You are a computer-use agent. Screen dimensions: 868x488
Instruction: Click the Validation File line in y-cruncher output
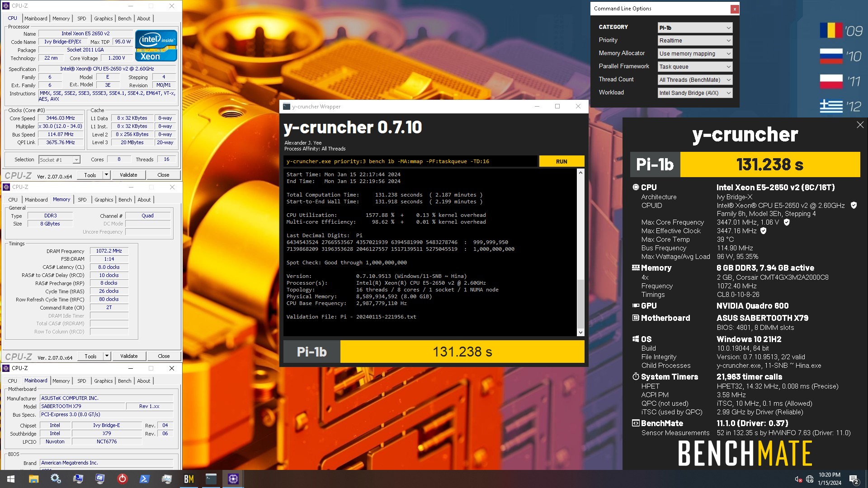[x=351, y=317]
